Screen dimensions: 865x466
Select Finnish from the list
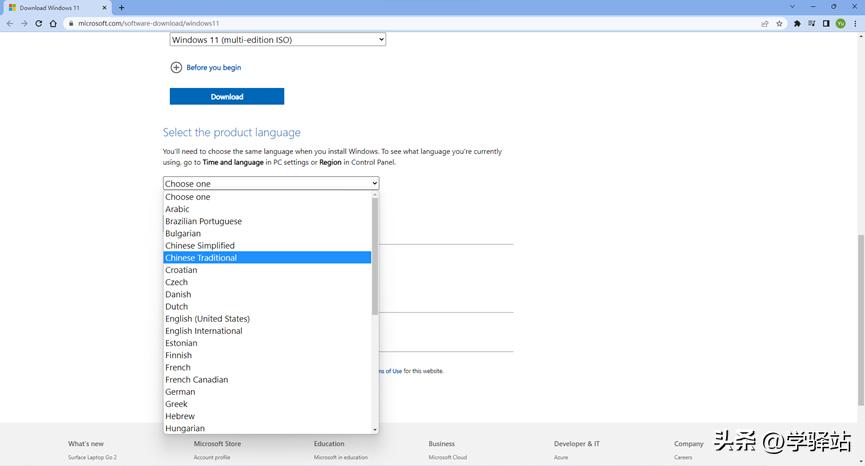coord(267,355)
